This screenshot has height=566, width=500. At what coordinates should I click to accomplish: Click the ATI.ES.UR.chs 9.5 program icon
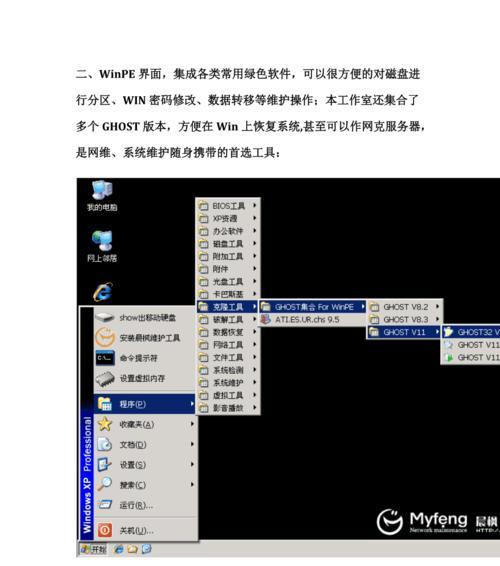coord(266,319)
